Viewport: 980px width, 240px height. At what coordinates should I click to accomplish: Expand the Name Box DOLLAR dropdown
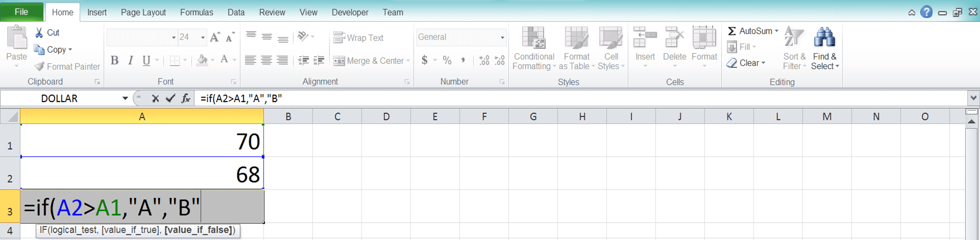(x=125, y=98)
